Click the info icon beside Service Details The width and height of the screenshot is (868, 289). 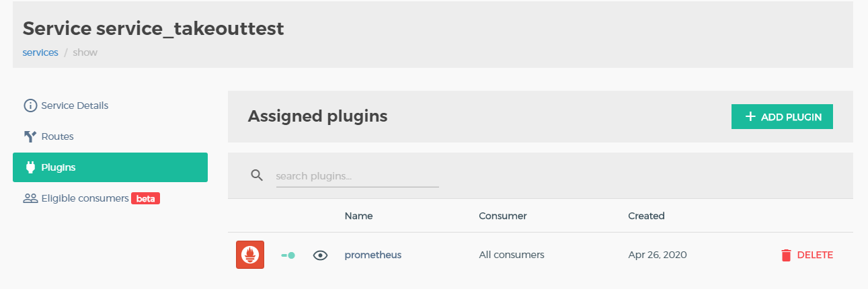[30, 106]
